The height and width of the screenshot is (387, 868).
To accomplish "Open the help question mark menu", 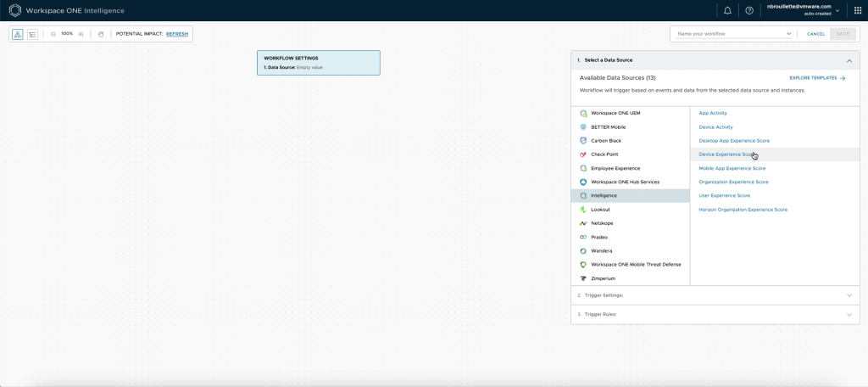I will click(749, 10).
